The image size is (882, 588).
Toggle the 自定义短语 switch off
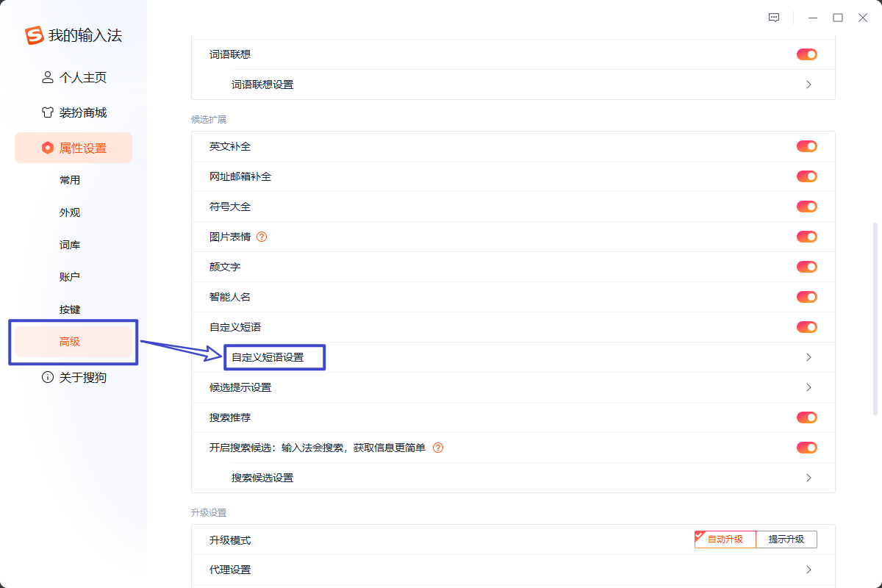[x=806, y=327]
